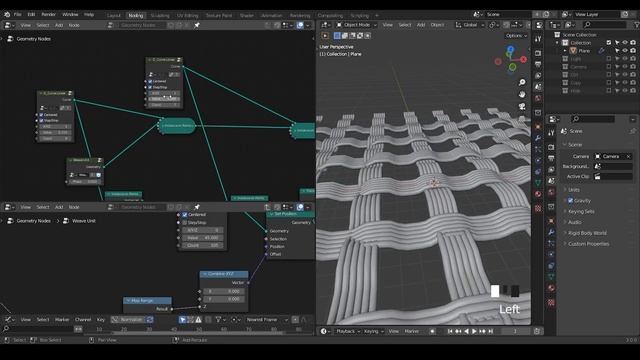The height and width of the screenshot is (360, 640).
Task: Click the Combine XYZ node header
Action: [224, 274]
